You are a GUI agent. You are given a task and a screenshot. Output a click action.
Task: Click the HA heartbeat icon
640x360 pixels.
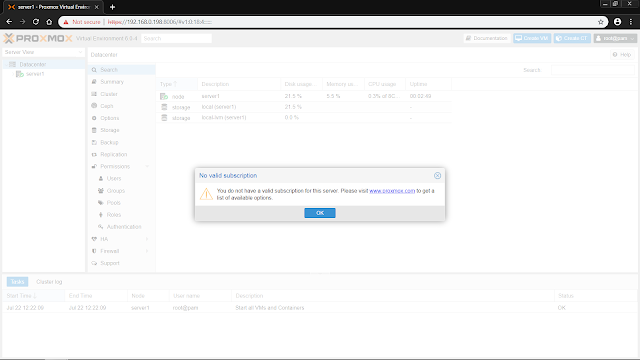click(x=94, y=239)
